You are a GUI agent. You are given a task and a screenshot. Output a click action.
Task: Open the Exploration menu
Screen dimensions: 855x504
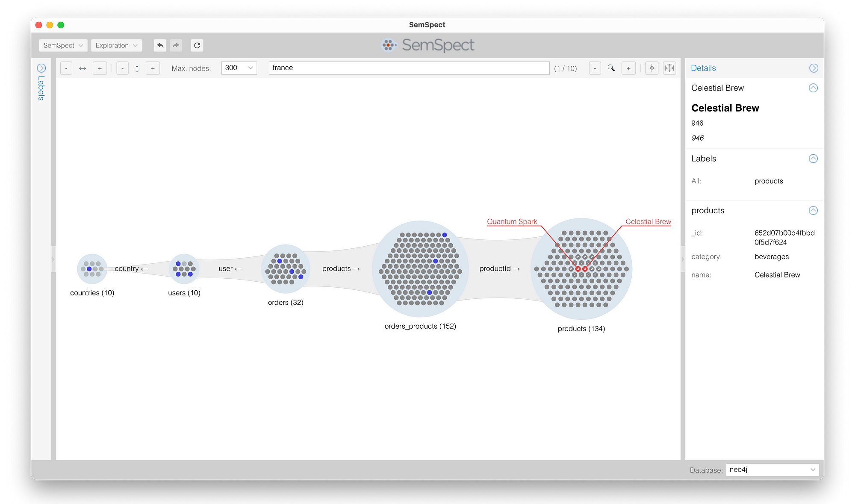click(116, 45)
